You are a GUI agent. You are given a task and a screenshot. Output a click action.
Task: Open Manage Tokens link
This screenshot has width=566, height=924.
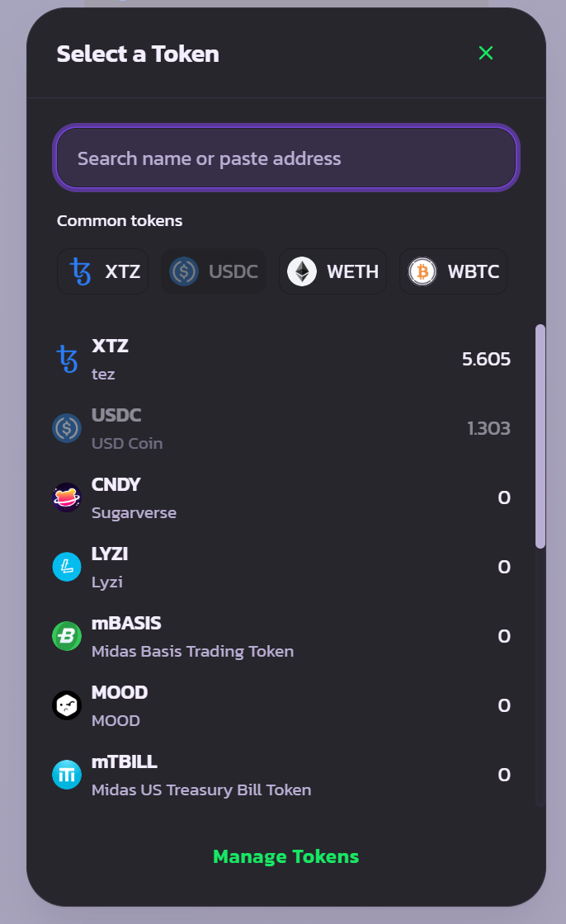click(286, 856)
